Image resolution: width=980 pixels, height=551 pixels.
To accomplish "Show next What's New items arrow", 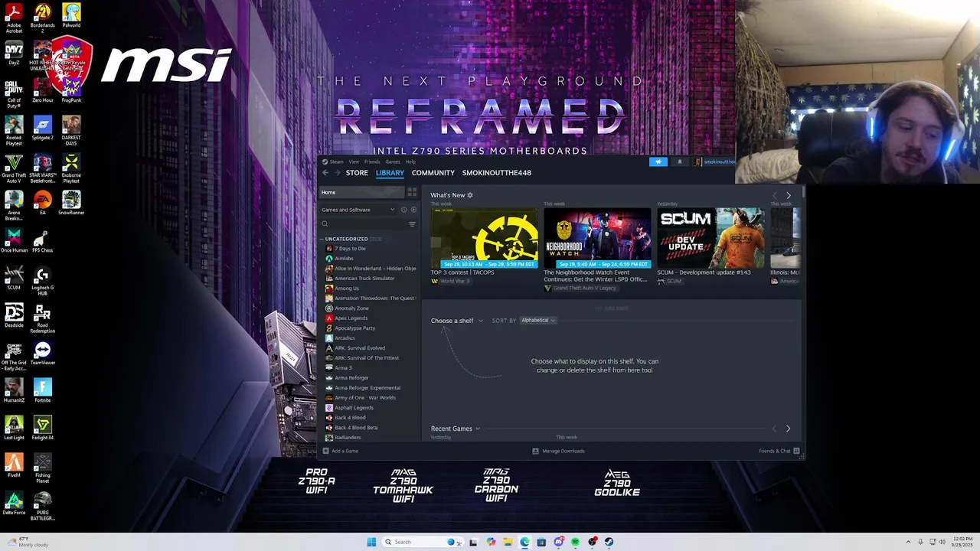I will coord(789,196).
